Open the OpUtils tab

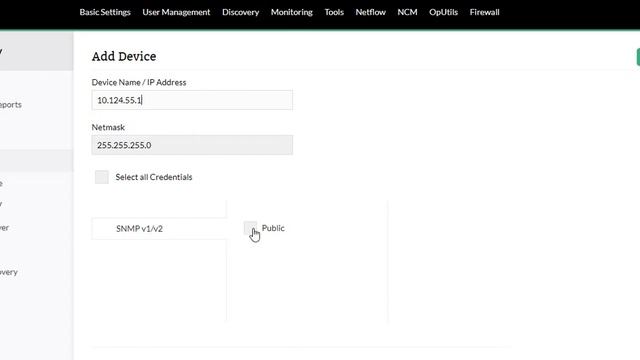tap(443, 12)
